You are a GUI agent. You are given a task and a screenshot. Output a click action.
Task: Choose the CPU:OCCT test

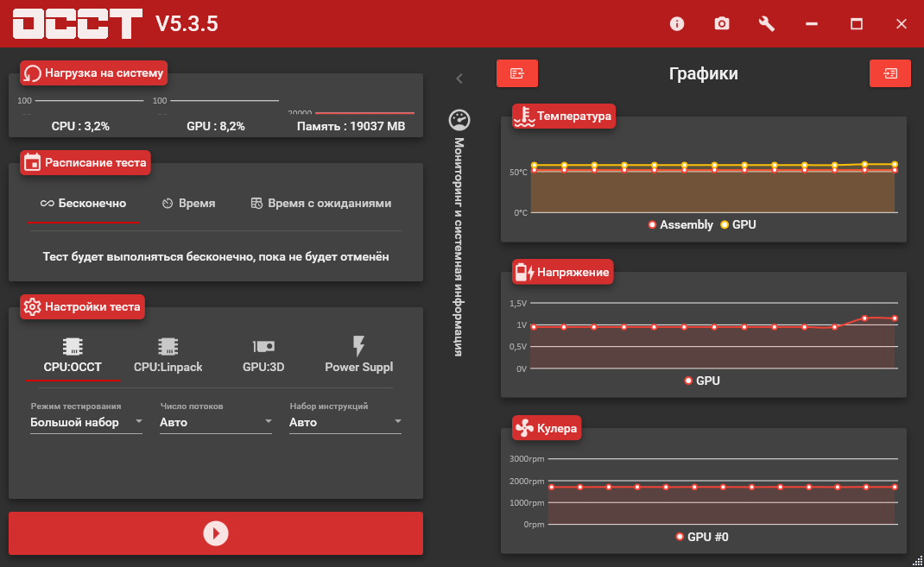(73, 356)
